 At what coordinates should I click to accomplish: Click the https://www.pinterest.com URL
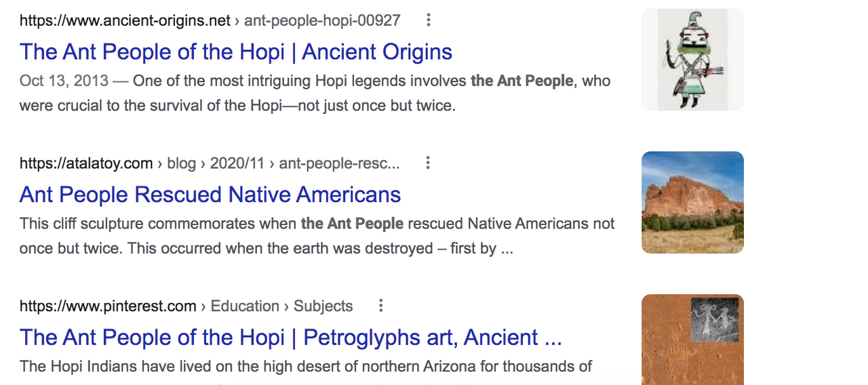pyautogui.click(x=108, y=306)
